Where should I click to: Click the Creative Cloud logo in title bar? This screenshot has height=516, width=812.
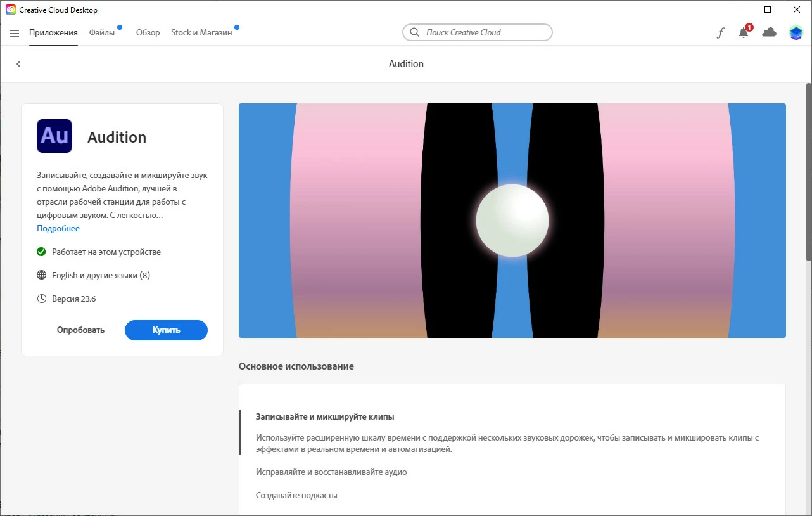(x=10, y=10)
